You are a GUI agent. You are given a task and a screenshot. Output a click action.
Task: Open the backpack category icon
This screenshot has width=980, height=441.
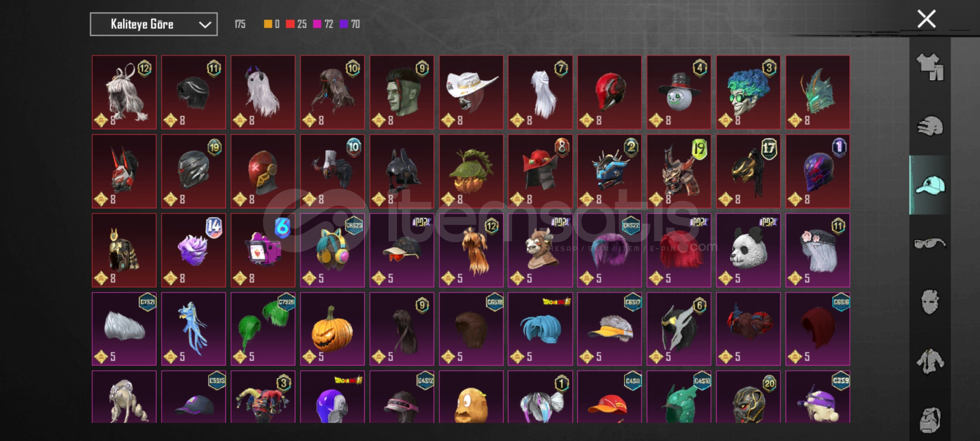click(930, 420)
